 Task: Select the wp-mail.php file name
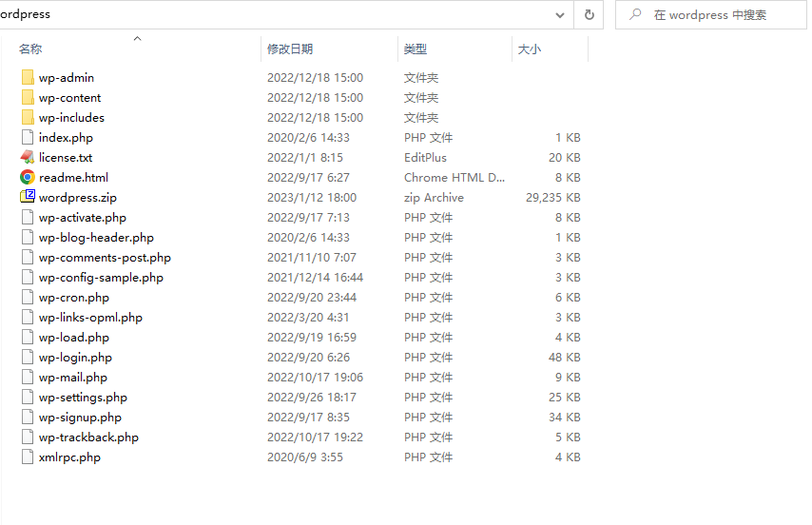tap(73, 377)
